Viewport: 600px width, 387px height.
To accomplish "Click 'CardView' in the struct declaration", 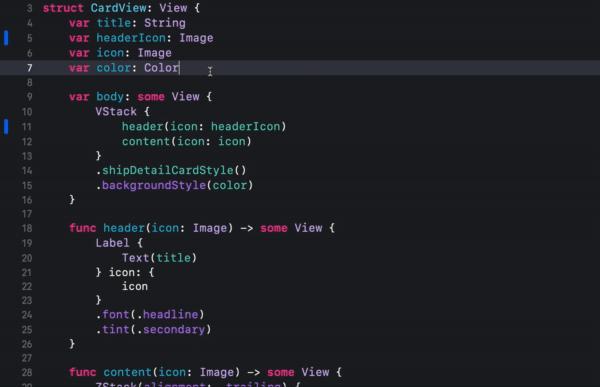I will pos(118,8).
